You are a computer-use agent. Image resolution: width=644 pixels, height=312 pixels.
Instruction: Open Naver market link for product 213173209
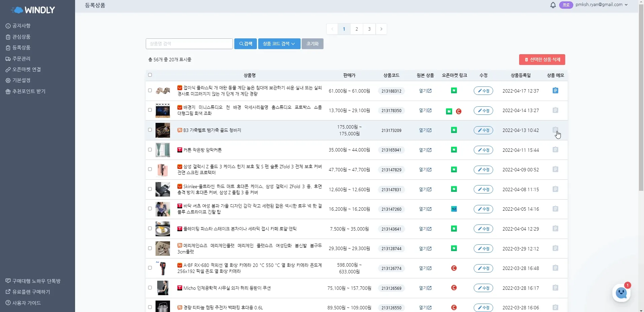point(454,130)
